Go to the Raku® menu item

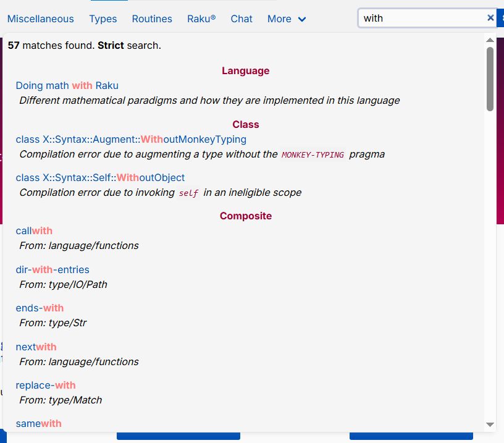click(201, 19)
